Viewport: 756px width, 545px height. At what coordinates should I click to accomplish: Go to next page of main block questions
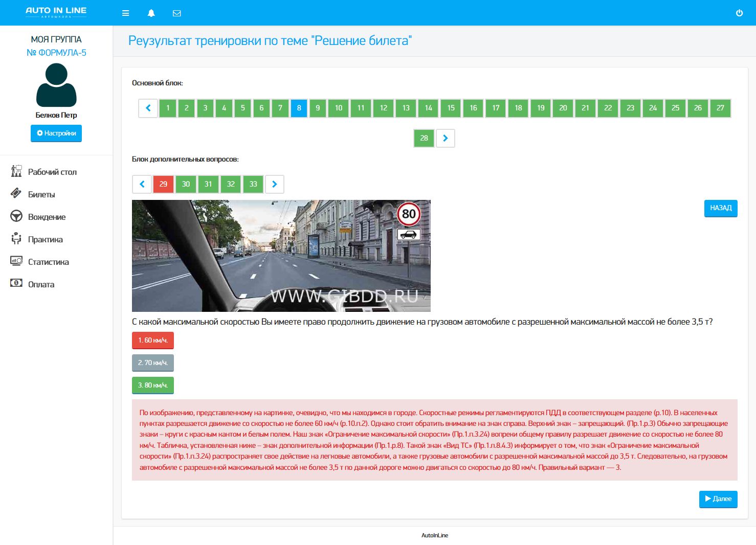coord(446,138)
